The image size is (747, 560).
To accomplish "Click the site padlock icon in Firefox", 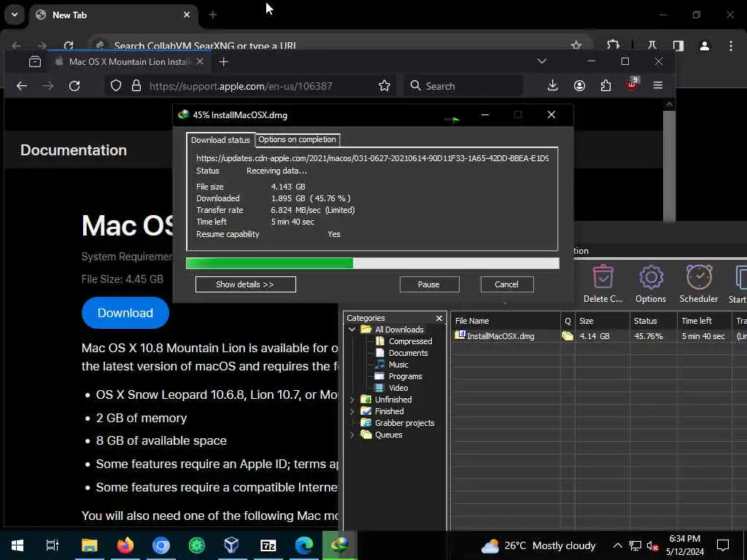I will point(136,86).
